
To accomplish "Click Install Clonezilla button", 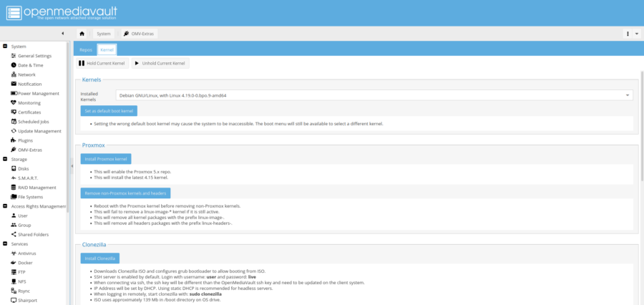I will pyautogui.click(x=99, y=258).
